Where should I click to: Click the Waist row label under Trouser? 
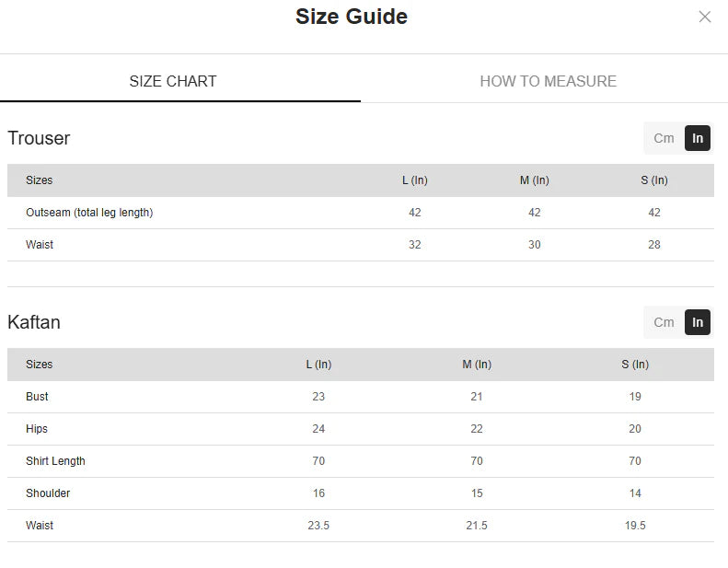tap(40, 245)
